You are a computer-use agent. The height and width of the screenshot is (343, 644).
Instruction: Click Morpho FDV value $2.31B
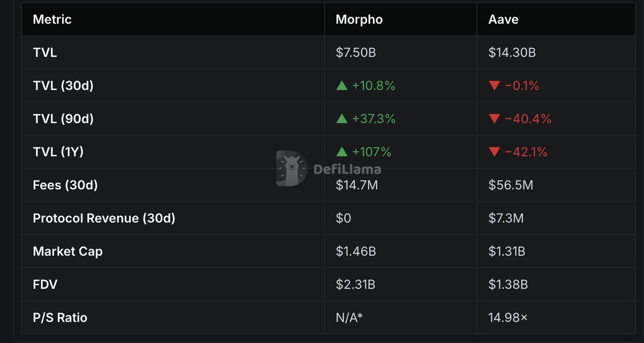(x=355, y=285)
